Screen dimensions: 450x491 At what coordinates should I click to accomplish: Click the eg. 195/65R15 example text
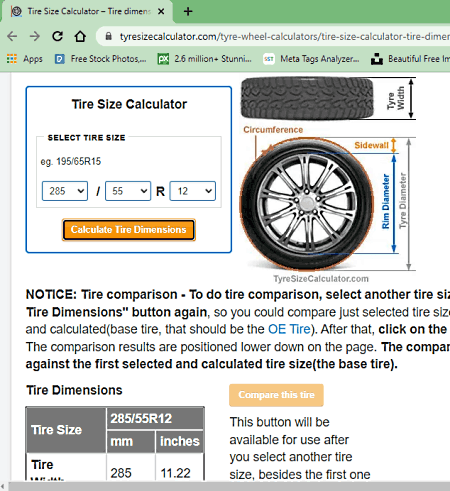[71, 162]
